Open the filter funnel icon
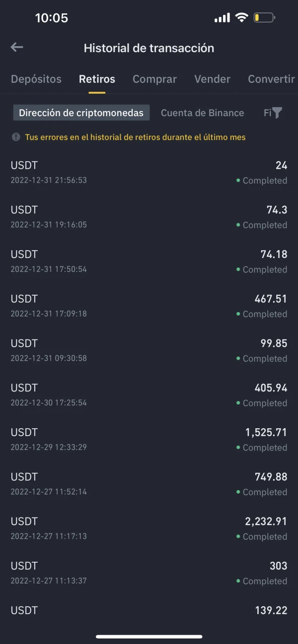 coord(277,113)
